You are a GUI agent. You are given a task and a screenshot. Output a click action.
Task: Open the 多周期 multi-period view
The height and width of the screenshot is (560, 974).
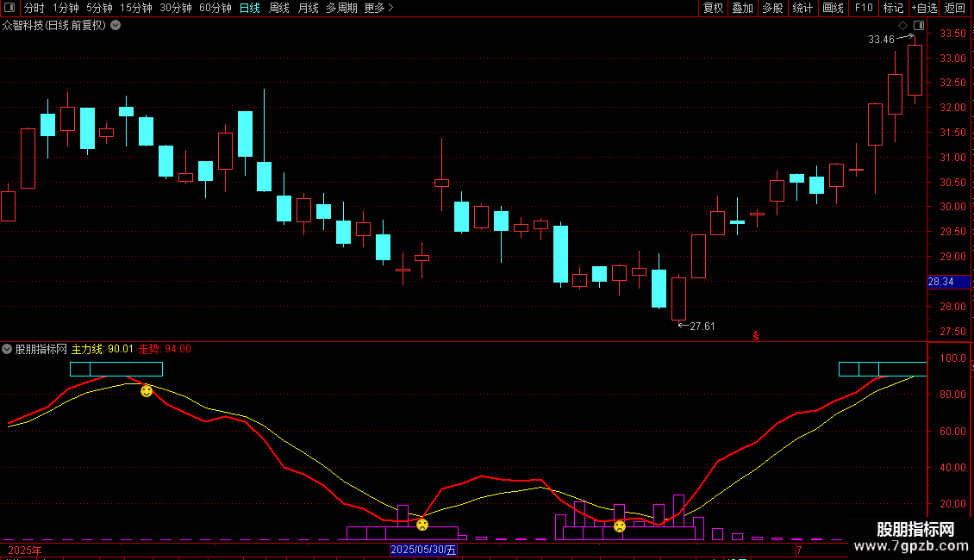pos(341,8)
